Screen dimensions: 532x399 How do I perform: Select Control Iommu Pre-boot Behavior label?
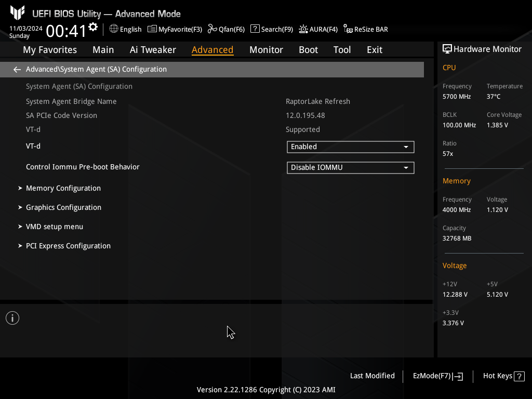coord(83,167)
